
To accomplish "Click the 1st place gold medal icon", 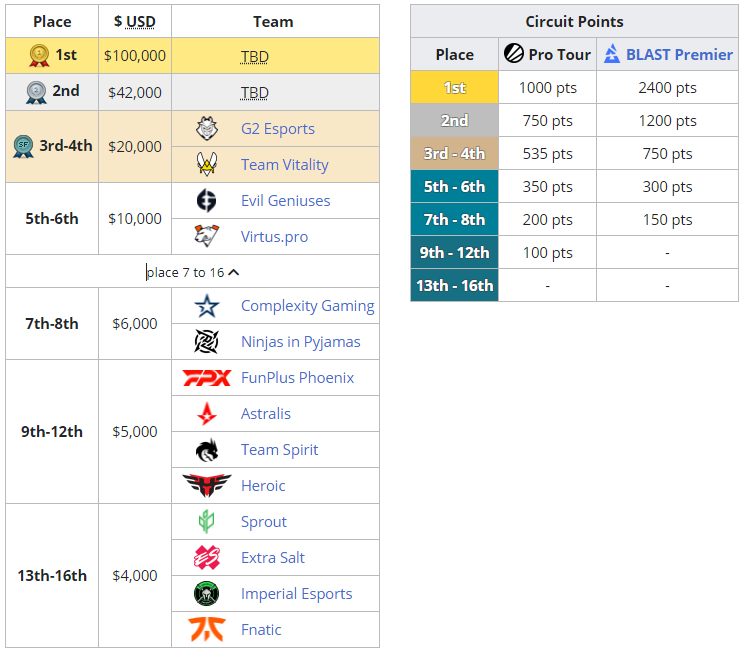I will [x=39, y=55].
